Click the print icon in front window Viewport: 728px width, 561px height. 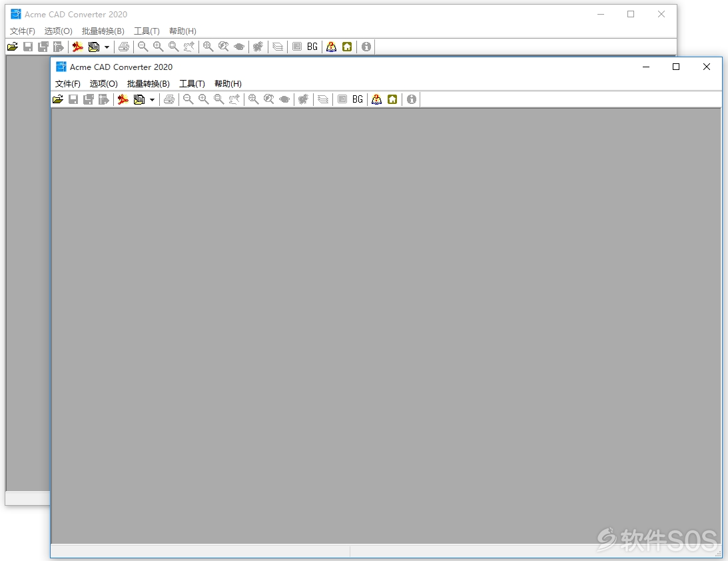tap(169, 99)
